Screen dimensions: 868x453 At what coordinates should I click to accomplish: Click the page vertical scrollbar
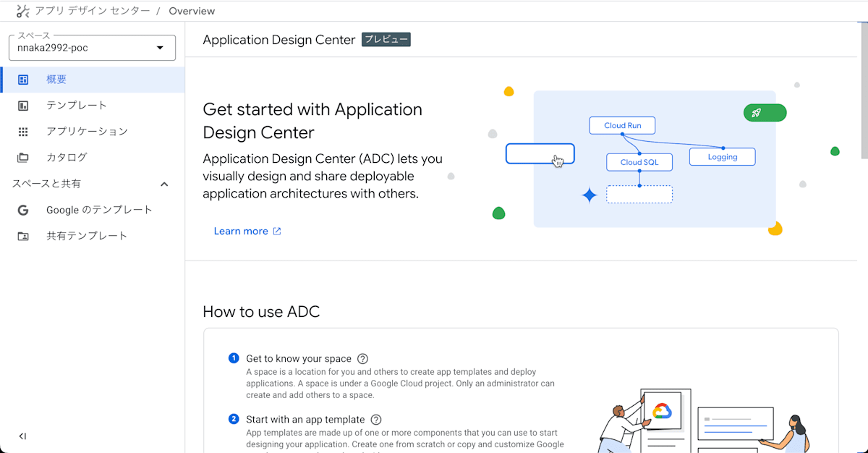click(863, 90)
